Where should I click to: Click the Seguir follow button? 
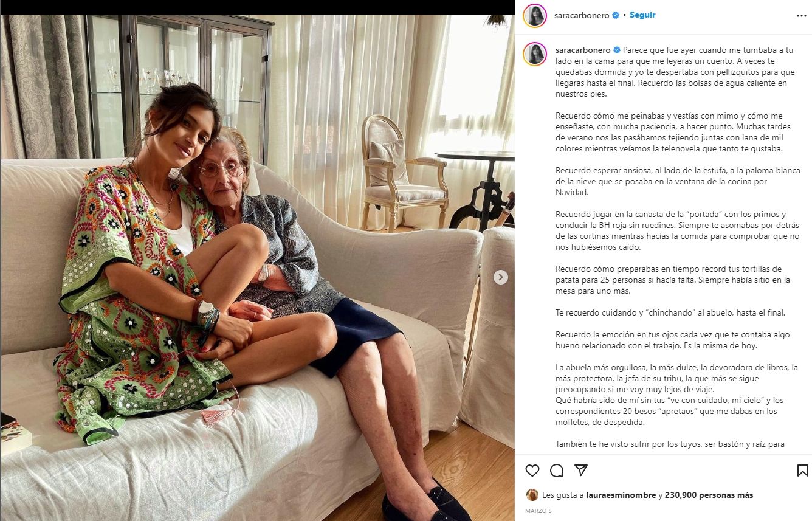click(x=642, y=15)
